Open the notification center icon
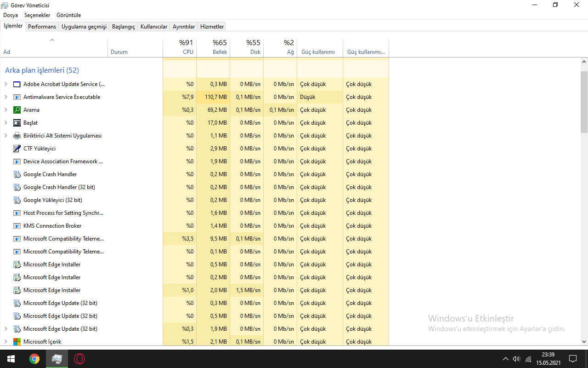The height and width of the screenshot is (368, 588). click(573, 359)
